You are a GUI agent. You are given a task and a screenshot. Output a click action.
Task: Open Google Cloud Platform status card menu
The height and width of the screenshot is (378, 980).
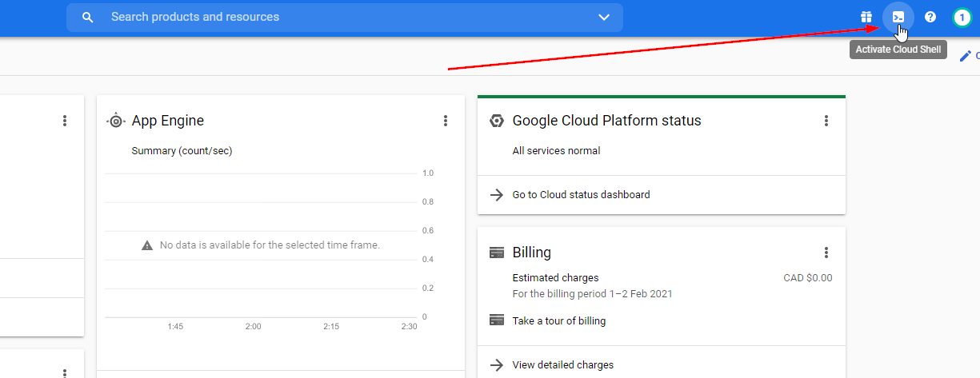pyautogui.click(x=826, y=121)
